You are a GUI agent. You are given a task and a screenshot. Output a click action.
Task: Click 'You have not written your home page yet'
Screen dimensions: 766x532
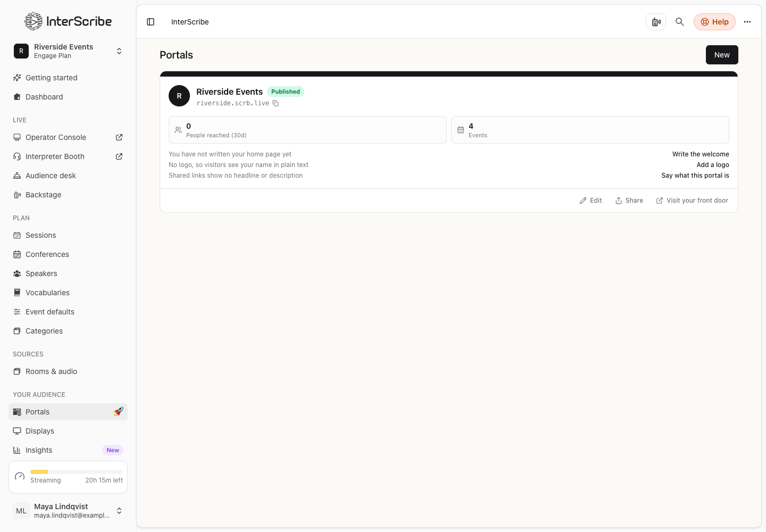click(x=230, y=154)
